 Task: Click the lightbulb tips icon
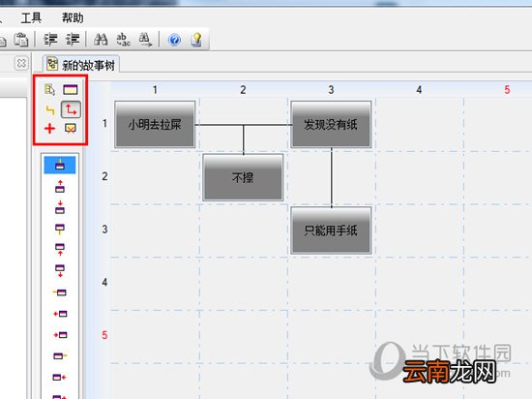point(196,40)
